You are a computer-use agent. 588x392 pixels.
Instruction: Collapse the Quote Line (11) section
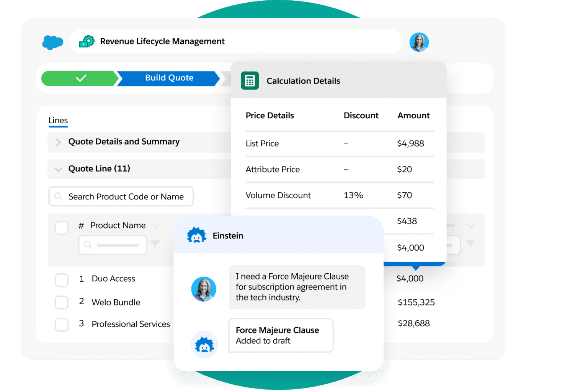(58, 169)
